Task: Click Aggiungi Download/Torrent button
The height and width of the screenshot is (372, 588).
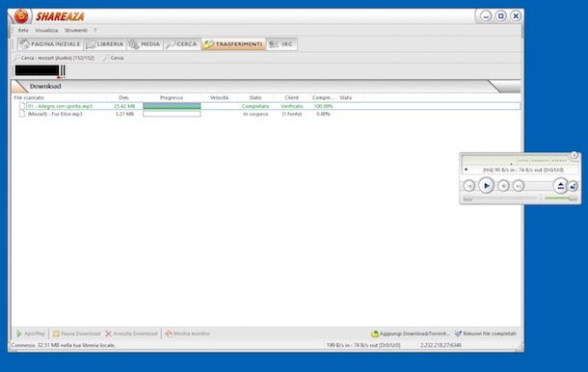Action: point(411,333)
